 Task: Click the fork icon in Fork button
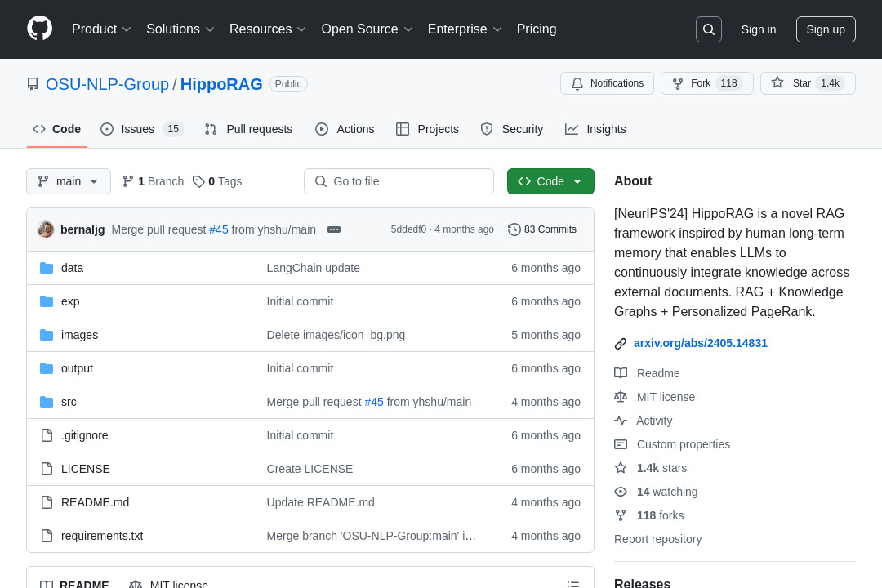click(x=678, y=83)
